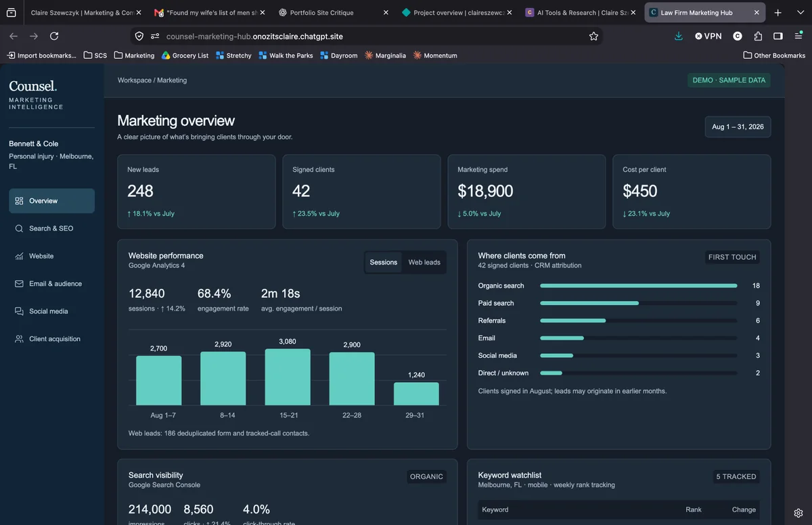Image resolution: width=812 pixels, height=525 pixels.
Task: Click the ORGANIC badge in Search visibility
Action: pyautogui.click(x=426, y=476)
